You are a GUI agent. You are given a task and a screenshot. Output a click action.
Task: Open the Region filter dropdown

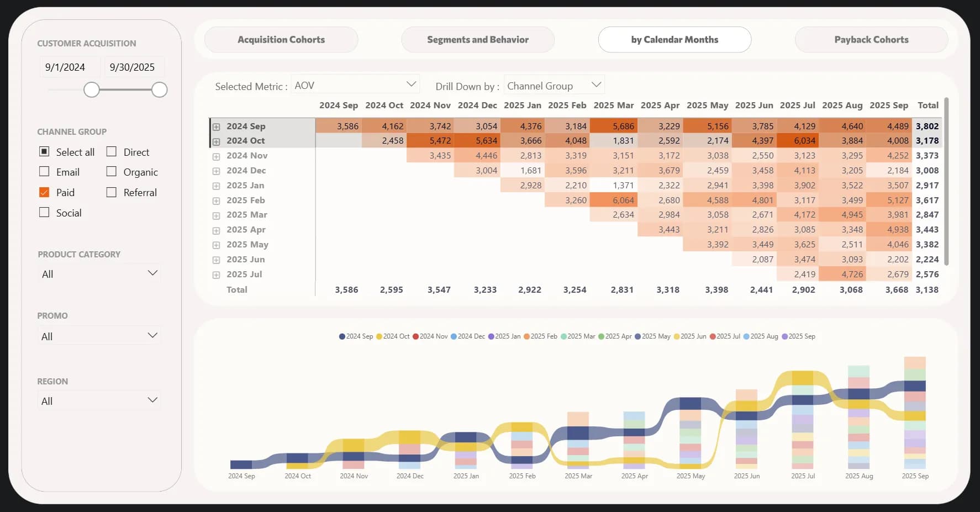click(99, 401)
